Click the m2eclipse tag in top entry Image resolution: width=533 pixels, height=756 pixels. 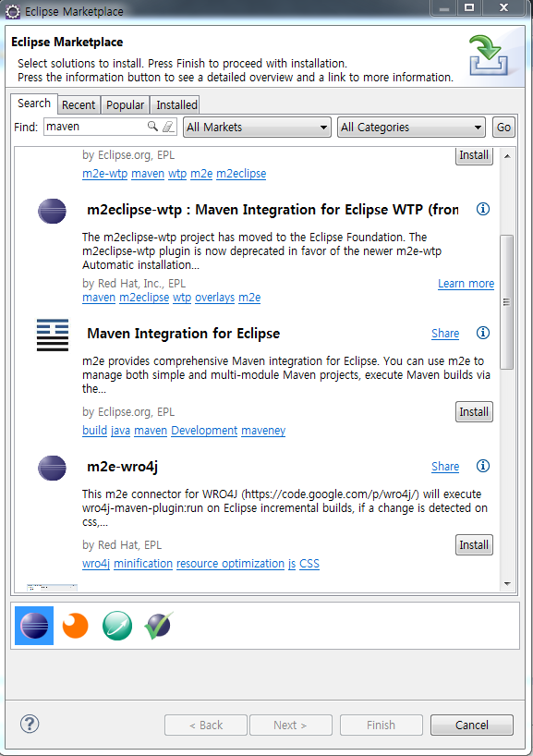coord(241,174)
